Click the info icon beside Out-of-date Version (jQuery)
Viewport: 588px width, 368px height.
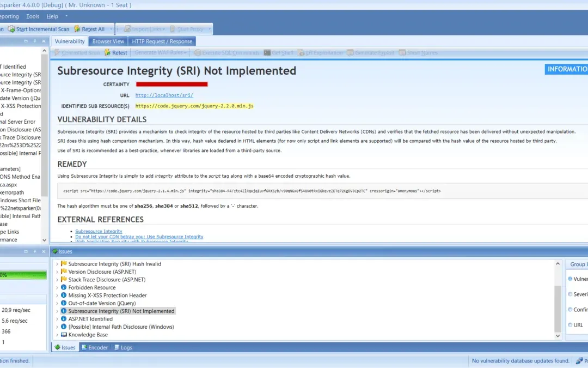(64, 303)
